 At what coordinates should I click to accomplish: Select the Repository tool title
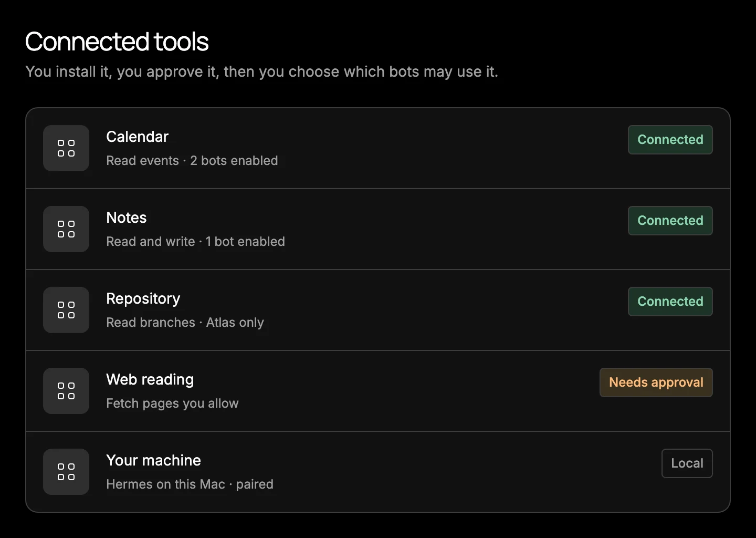[143, 298]
